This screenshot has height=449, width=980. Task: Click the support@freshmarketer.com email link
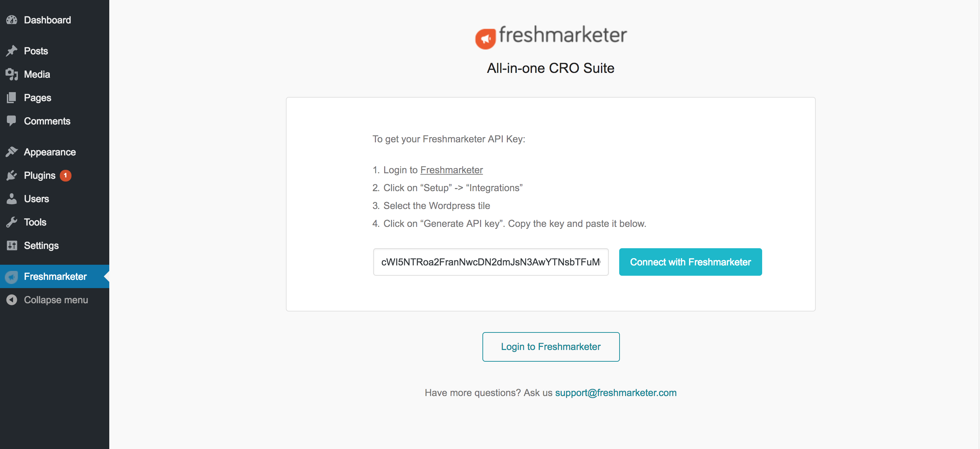(x=615, y=393)
